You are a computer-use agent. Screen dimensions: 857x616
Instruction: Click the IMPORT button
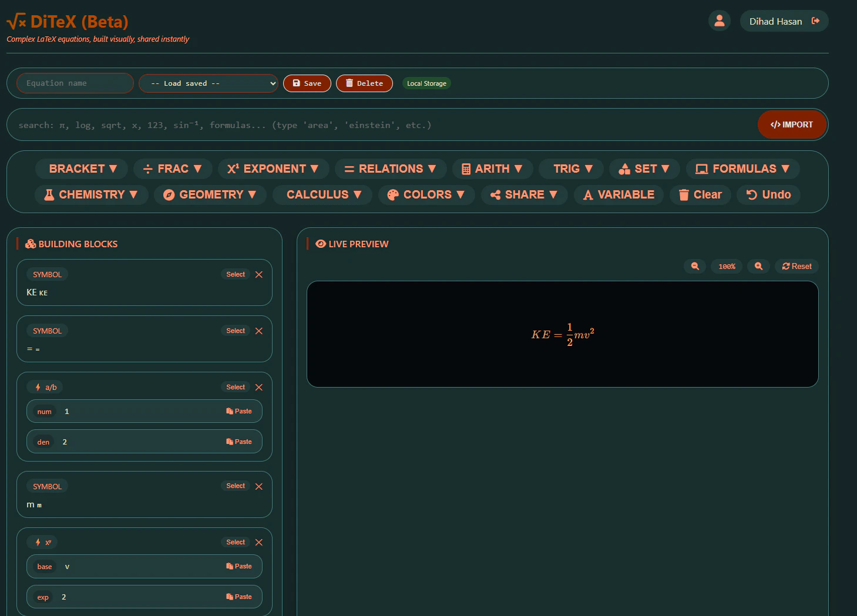click(792, 124)
